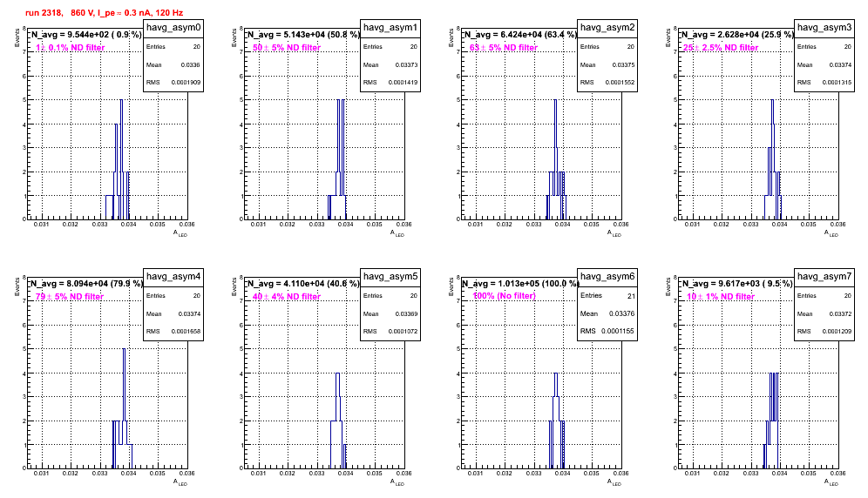This screenshot has width=868, height=498.
Task: Click the Events axis title of havg_asym3
Action: click(668, 37)
